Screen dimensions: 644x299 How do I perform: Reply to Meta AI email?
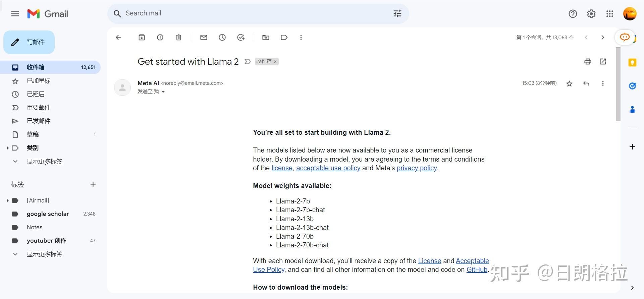[586, 83]
